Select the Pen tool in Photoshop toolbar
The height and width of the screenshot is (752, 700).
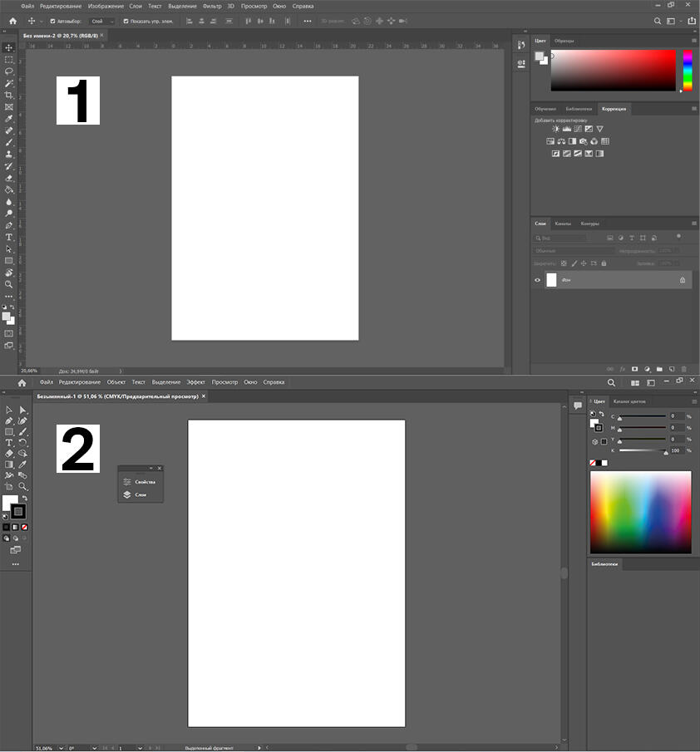(8, 225)
